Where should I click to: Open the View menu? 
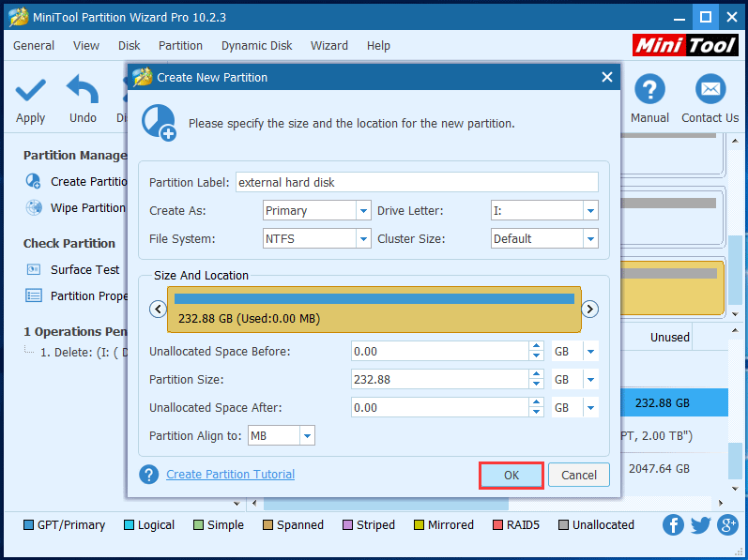(85, 45)
